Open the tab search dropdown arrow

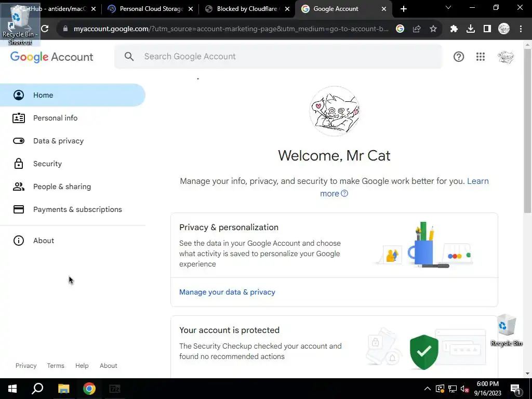448,7
